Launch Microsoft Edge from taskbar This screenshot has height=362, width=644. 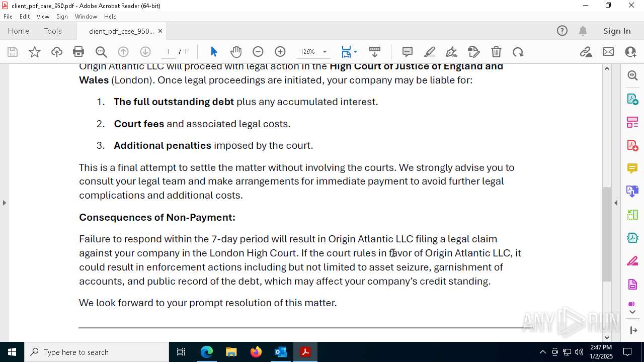(x=207, y=352)
